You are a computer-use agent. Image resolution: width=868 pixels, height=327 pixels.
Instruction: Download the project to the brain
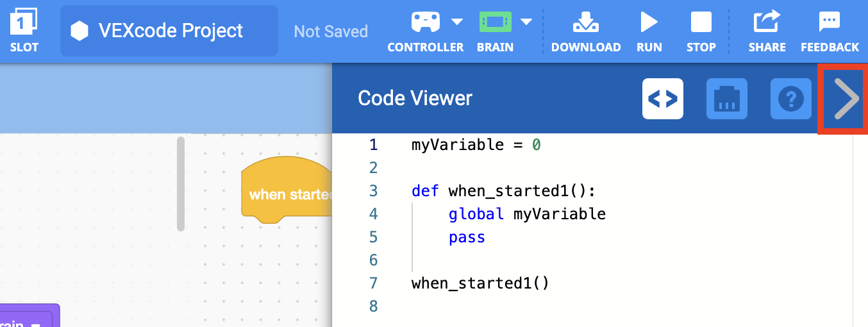point(585,31)
